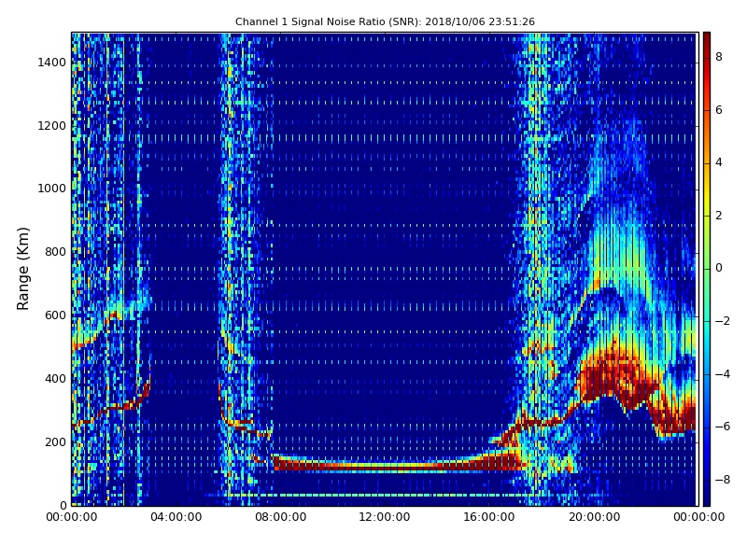The image size is (747, 560).
Task: Click the colorbar label −6
Action: coord(722,427)
